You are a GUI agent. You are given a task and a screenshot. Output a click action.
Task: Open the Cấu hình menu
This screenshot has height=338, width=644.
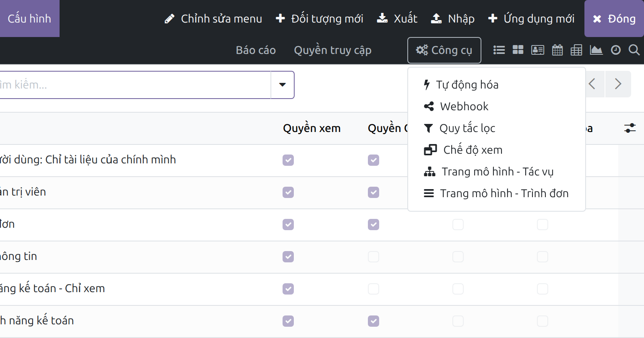point(29,19)
